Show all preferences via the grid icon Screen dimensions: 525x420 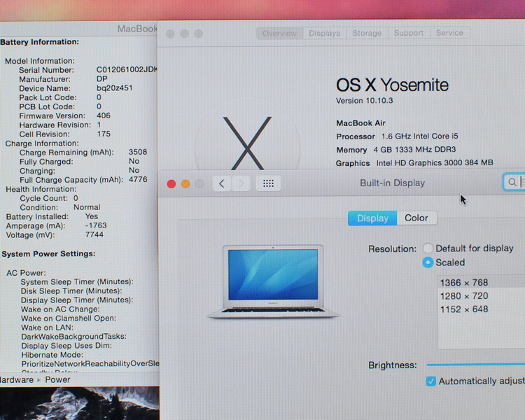click(268, 183)
